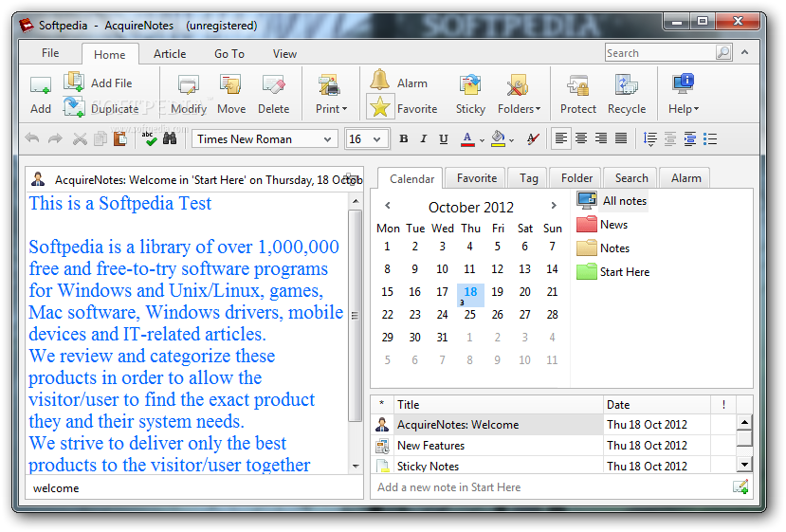
Task: Switch to the Go To ribbon tab
Action: [x=229, y=54]
